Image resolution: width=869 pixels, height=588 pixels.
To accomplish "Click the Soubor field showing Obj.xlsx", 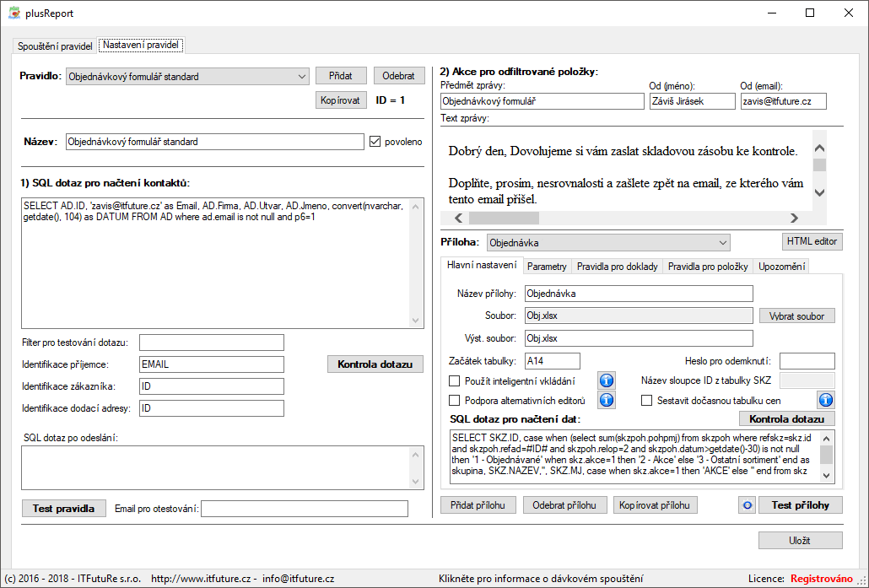I will pos(639,316).
